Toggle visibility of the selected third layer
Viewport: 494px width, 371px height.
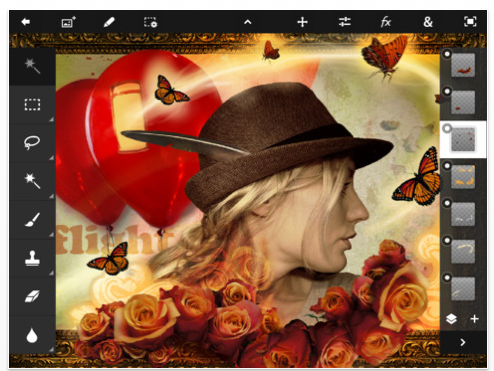(447, 128)
